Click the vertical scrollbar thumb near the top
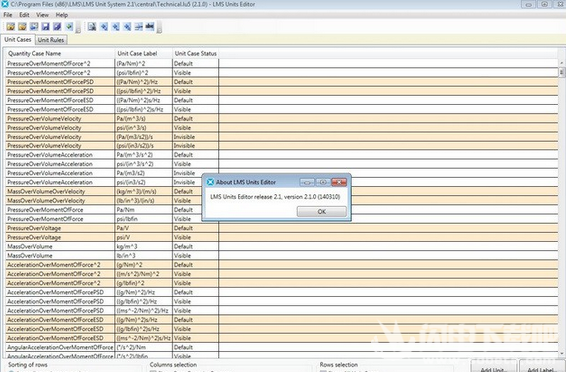Image resolution: width=566 pixels, height=372 pixels. [562, 73]
